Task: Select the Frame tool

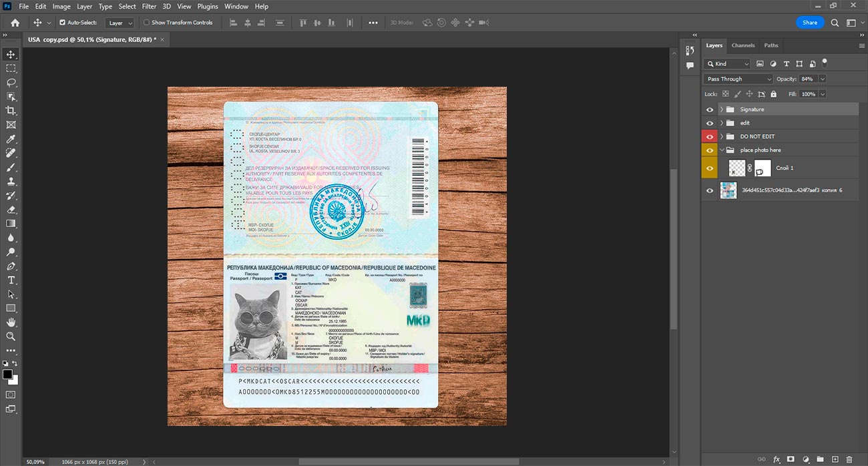Action: click(x=11, y=125)
